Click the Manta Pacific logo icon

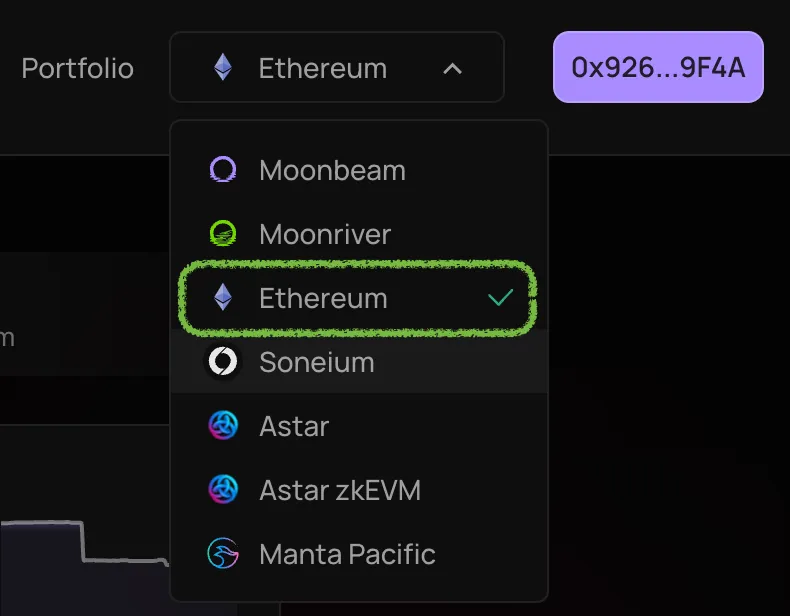tap(223, 554)
